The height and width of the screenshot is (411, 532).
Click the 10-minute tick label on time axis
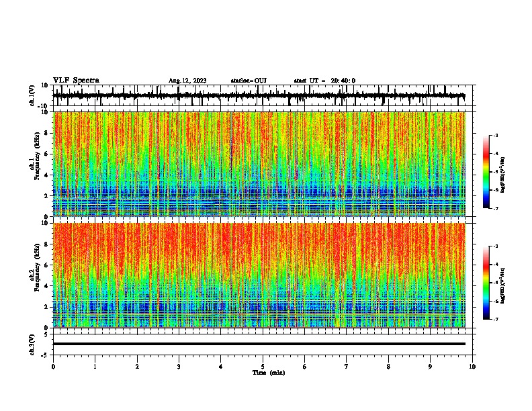[x=472, y=367]
